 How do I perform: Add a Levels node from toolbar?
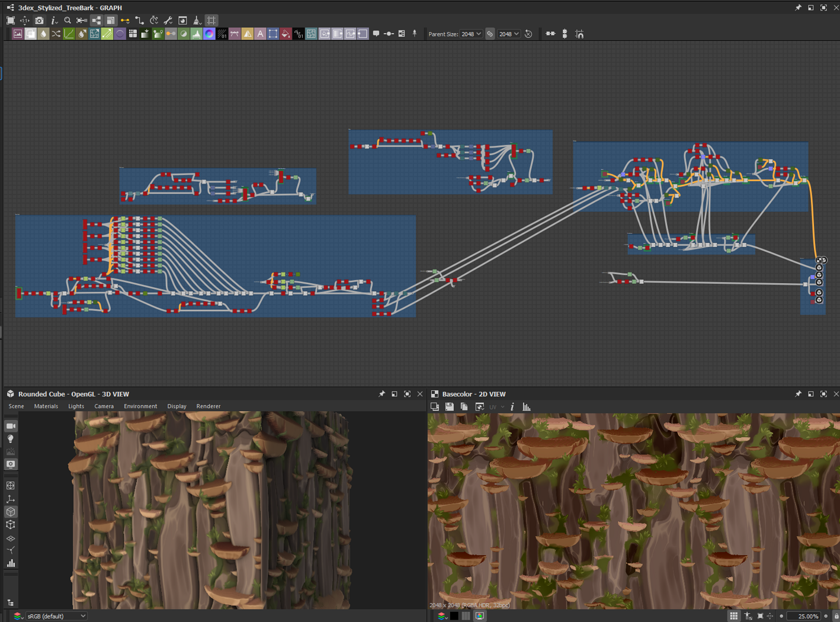point(196,34)
